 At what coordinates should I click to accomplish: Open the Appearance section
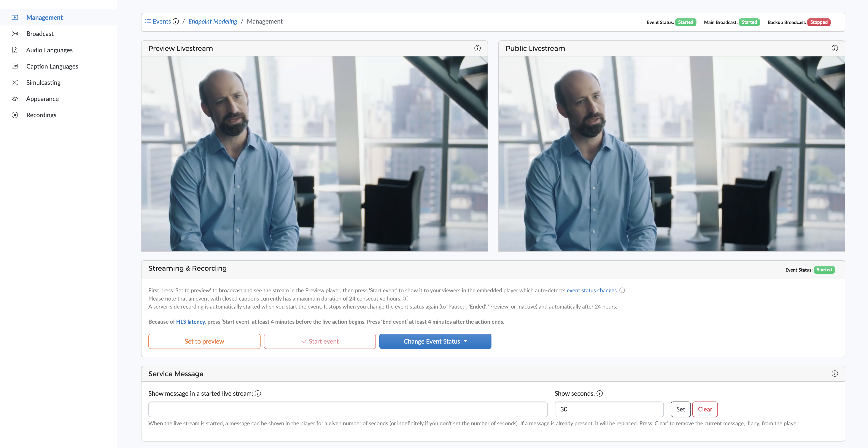pyautogui.click(x=58, y=99)
